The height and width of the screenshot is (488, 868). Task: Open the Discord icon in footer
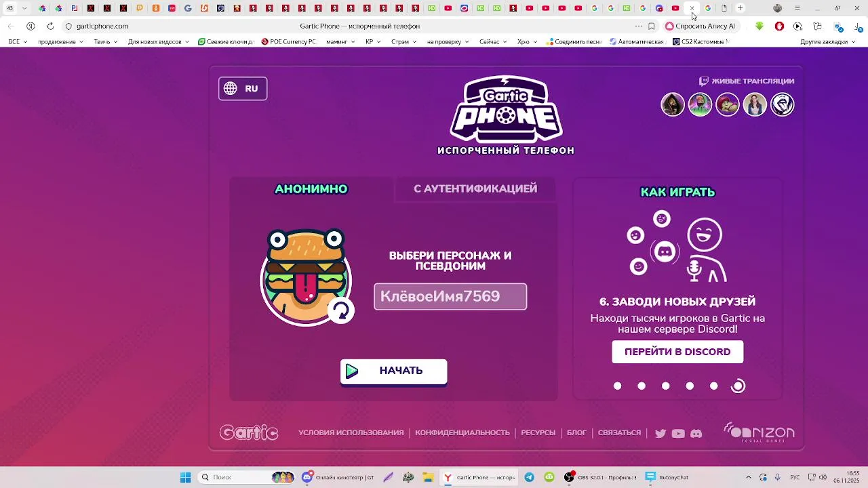696,434
